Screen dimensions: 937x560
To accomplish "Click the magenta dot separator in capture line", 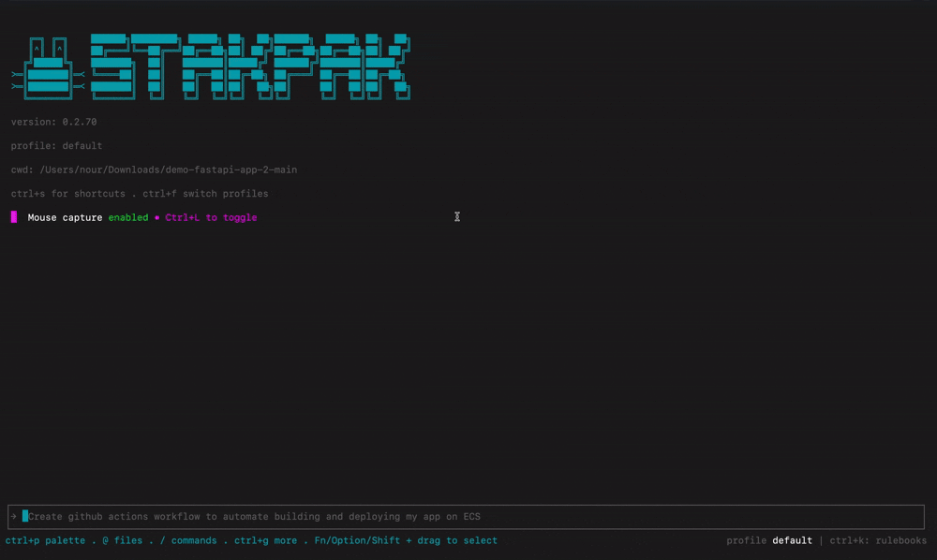I will click(155, 217).
